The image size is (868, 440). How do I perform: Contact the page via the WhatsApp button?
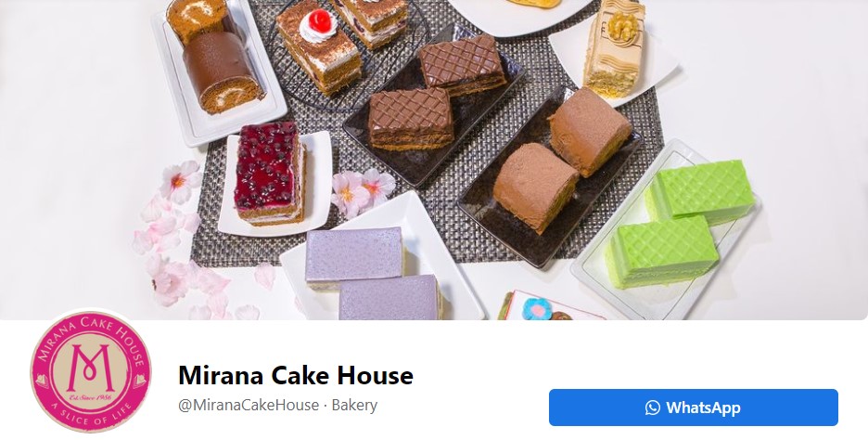coord(693,408)
